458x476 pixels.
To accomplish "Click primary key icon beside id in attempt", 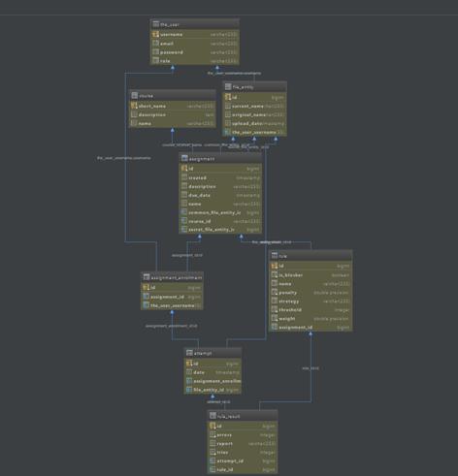I will click(189, 364).
